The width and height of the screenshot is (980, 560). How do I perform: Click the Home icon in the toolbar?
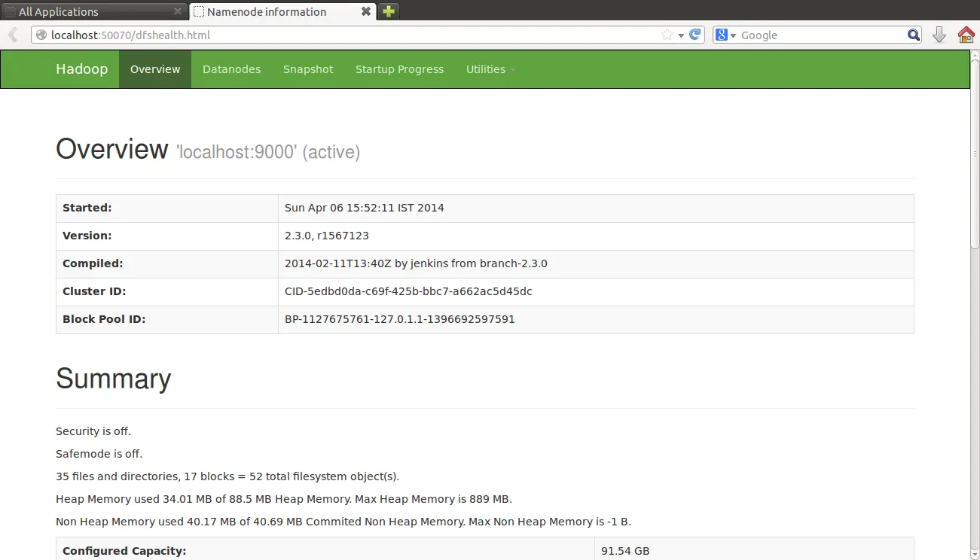point(966,34)
